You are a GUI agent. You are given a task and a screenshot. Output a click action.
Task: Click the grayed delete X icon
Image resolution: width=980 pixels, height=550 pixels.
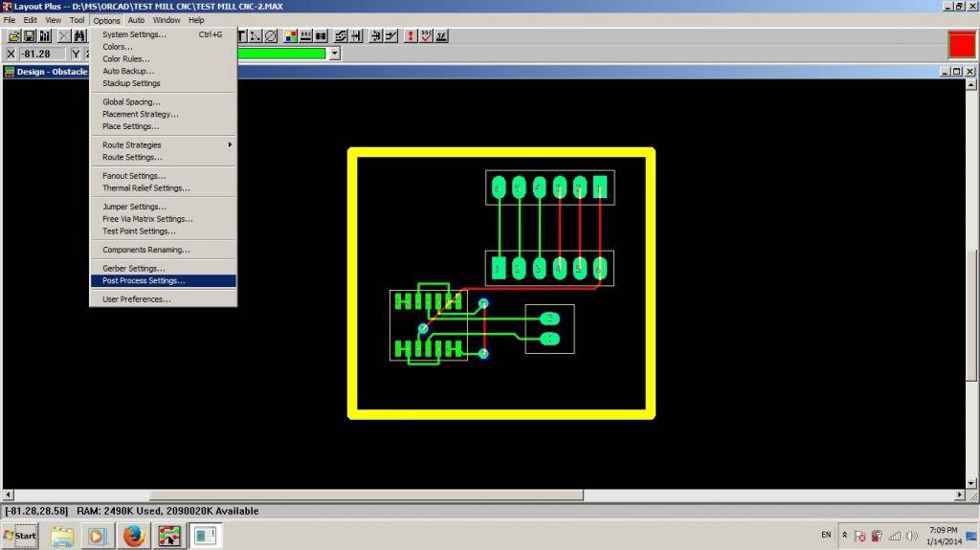[64, 36]
